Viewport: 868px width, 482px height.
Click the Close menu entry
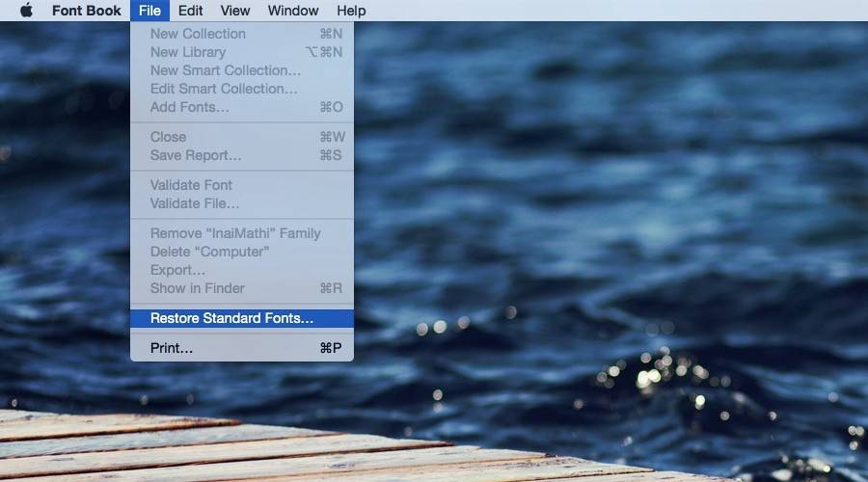click(x=242, y=137)
